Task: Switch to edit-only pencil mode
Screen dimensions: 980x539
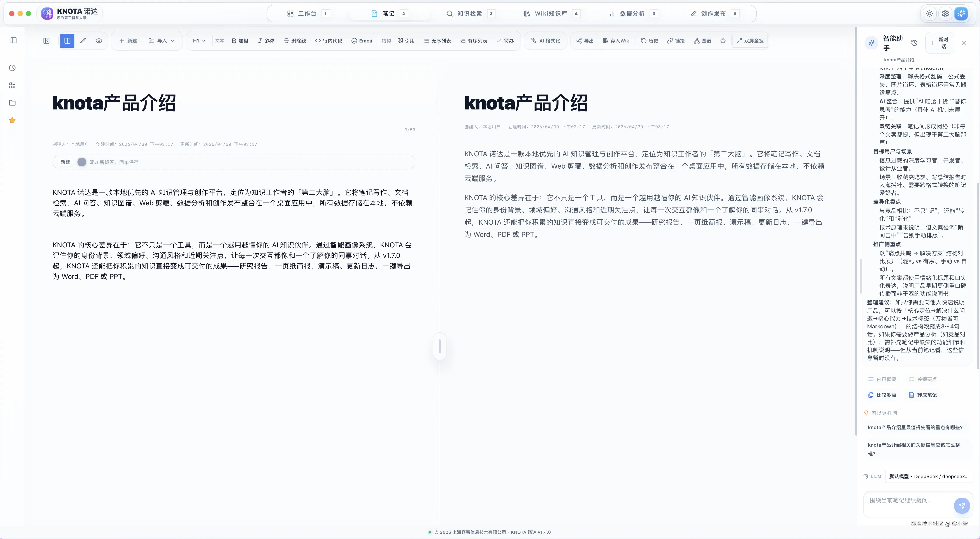Action: (83, 41)
